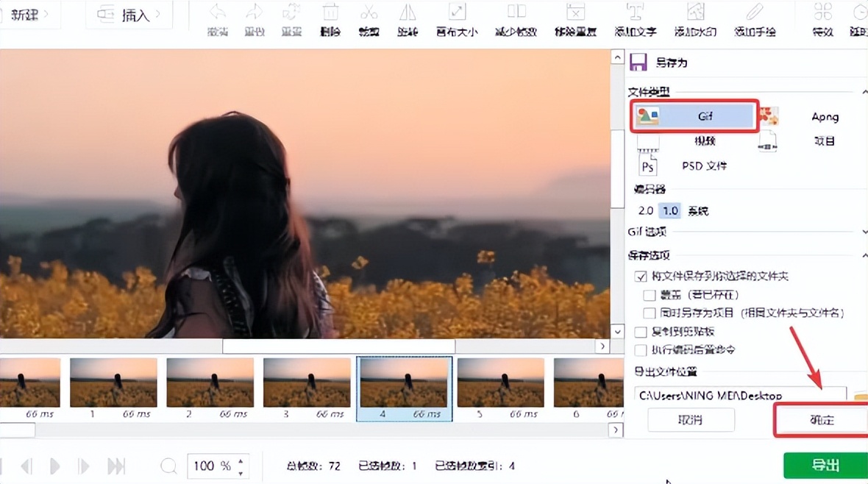The image size is (868, 484).
Task: Expand the Gif 选项 options section
Action: coord(864,232)
